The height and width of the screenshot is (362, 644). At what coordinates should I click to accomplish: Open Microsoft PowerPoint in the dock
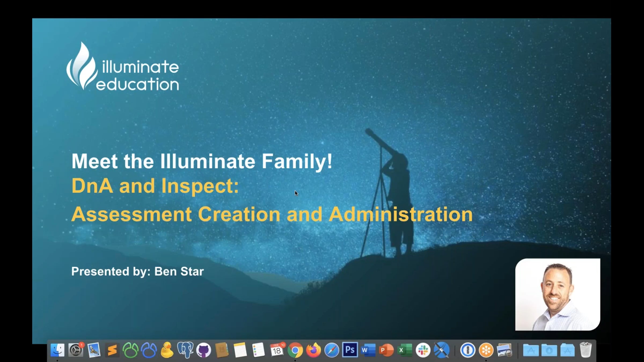point(386,350)
